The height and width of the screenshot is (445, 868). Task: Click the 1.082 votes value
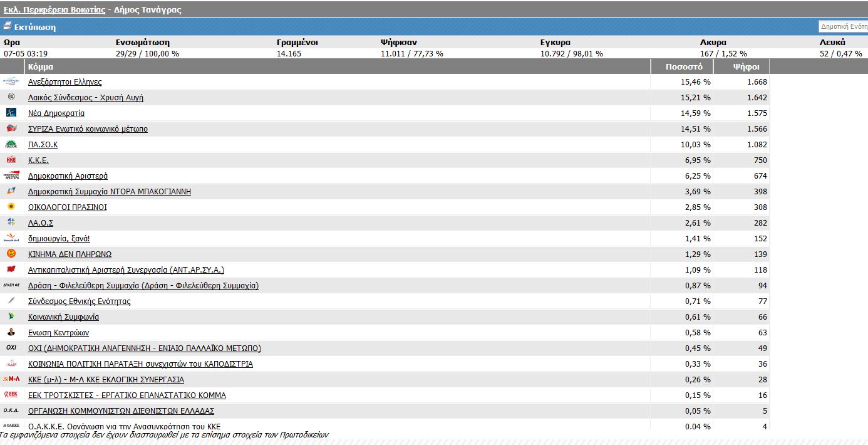(757, 145)
